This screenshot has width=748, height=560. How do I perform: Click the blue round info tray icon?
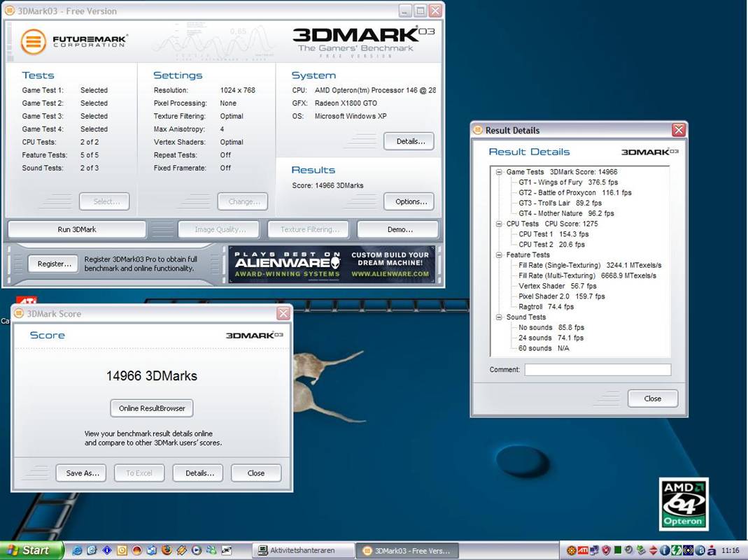point(665,550)
